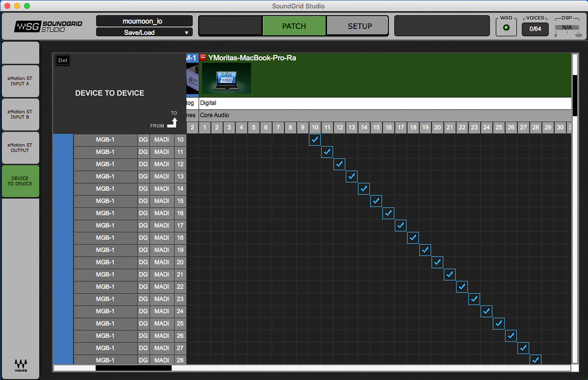Open the eMotion ST OUTPUT page
The width and height of the screenshot is (588, 380).
click(x=21, y=148)
